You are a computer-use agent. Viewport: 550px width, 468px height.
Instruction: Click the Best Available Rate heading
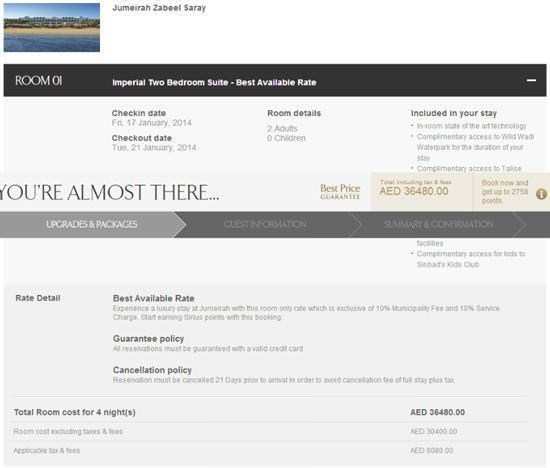tap(154, 298)
